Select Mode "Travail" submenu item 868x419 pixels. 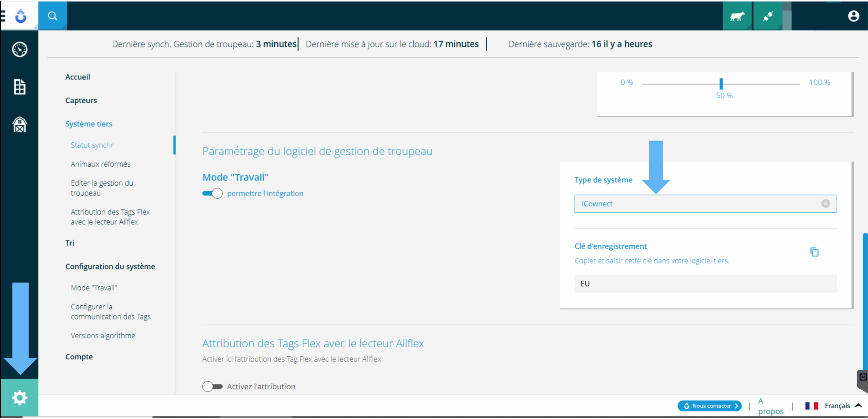point(94,288)
